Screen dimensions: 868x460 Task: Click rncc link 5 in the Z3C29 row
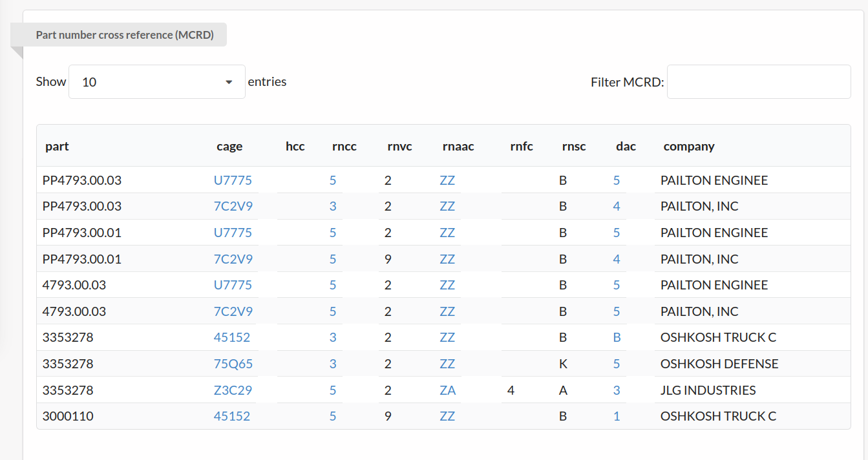(x=333, y=390)
